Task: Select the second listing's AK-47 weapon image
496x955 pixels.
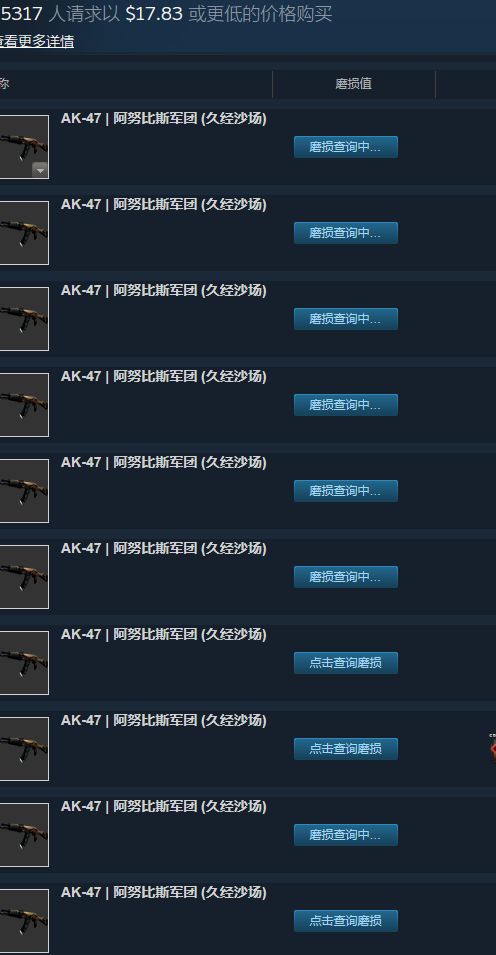Action: coord(24,233)
